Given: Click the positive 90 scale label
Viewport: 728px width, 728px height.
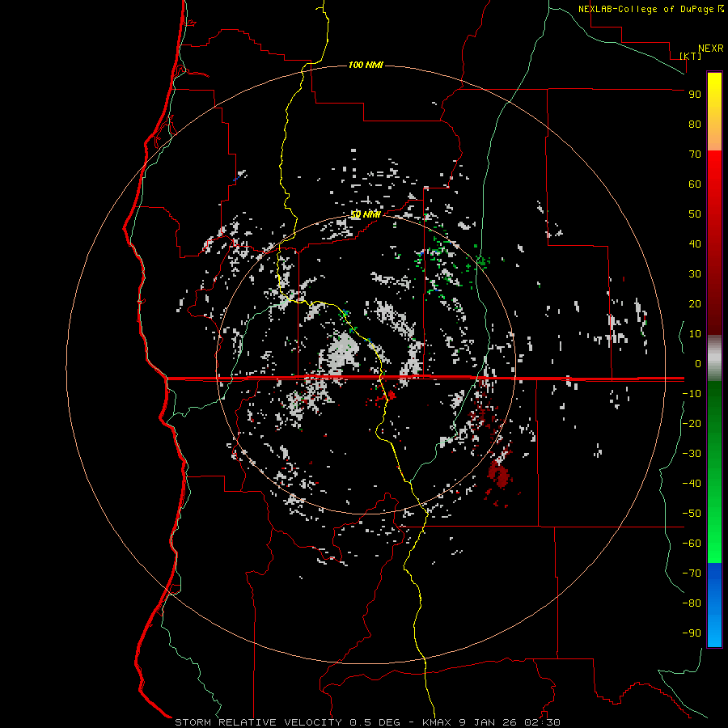Looking at the screenshot, I should click(x=695, y=95).
